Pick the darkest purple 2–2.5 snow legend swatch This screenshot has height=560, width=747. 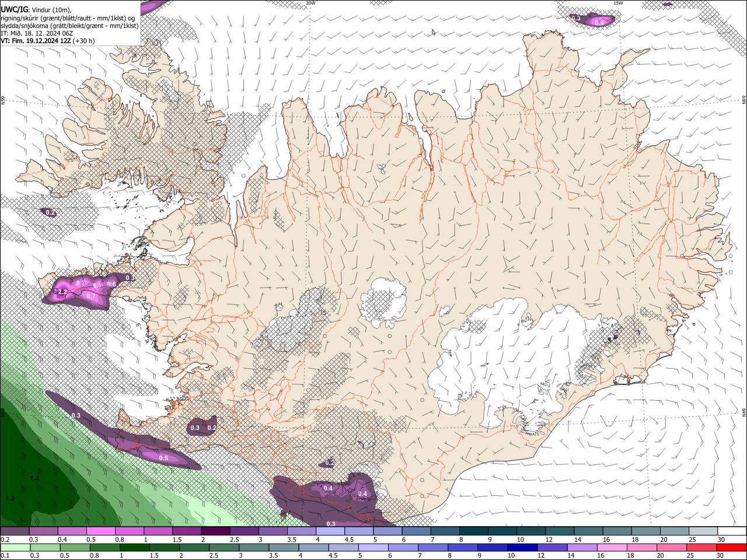click(x=216, y=531)
